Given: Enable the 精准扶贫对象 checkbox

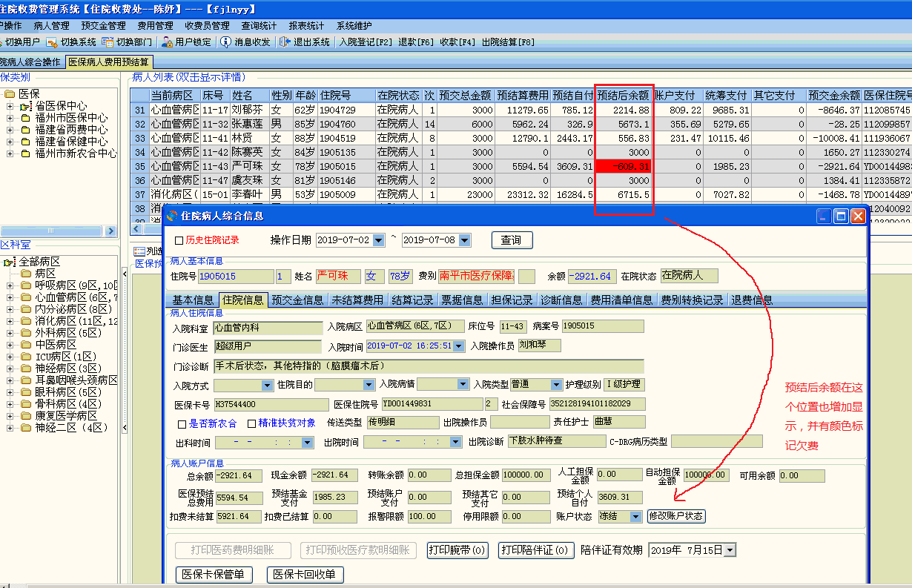Looking at the screenshot, I should click(x=252, y=424).
